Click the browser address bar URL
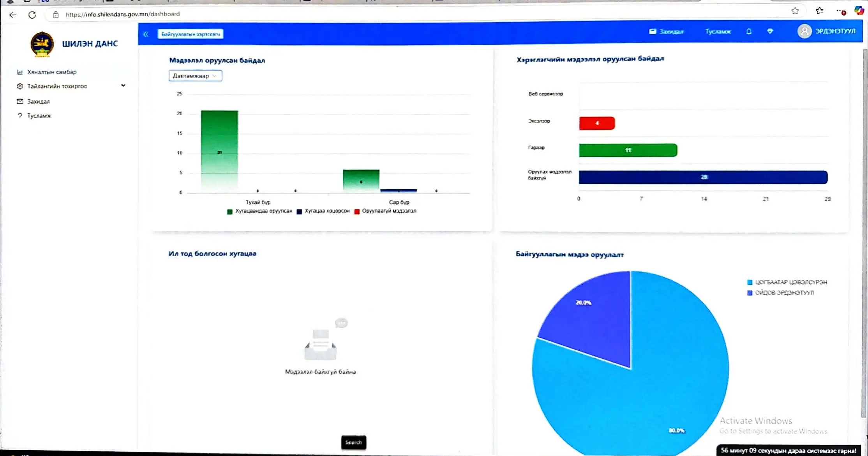This screenshot has width=868, height=456. point(122,14)
